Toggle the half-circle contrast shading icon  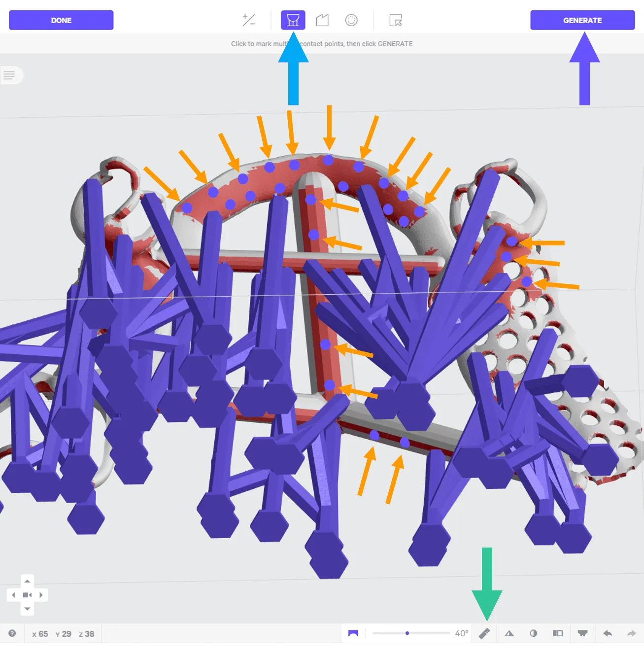534,633
